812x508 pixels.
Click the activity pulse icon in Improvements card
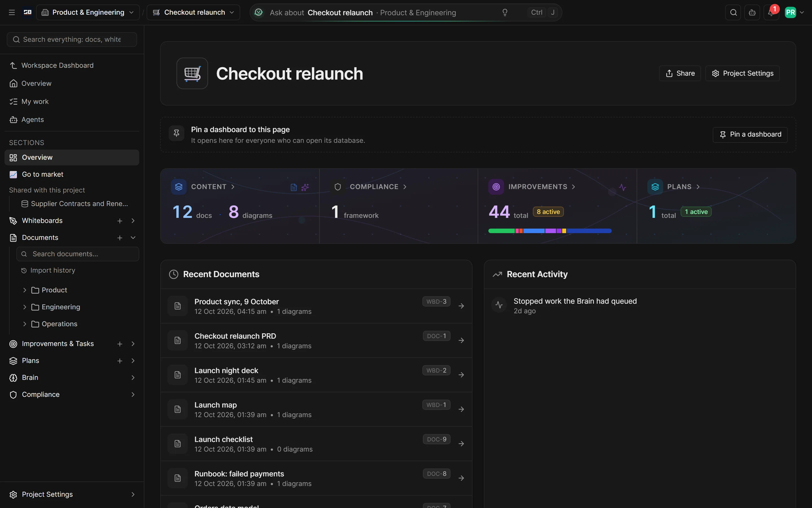623,187
